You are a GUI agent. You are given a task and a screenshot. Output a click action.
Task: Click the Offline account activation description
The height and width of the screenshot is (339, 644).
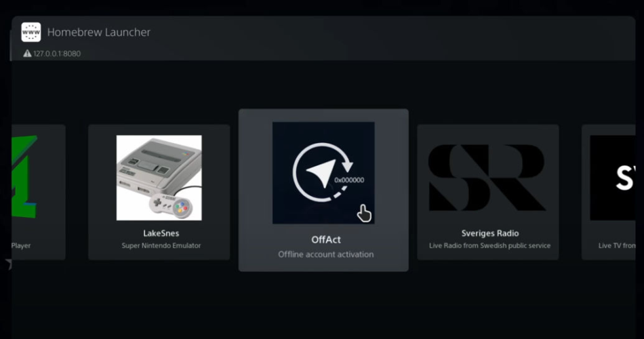point(325,254)
